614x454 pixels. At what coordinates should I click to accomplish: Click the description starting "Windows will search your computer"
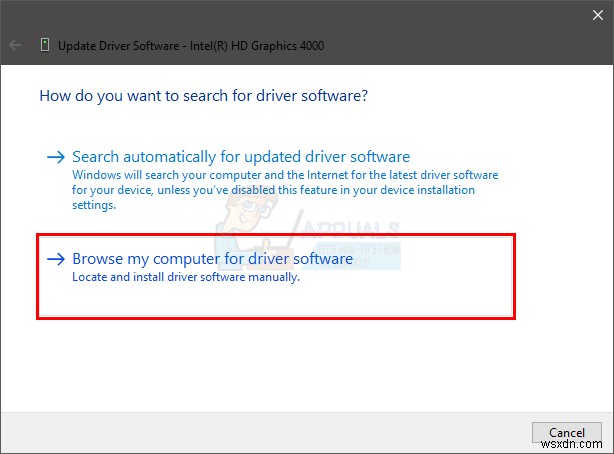[x=285, y=190]
